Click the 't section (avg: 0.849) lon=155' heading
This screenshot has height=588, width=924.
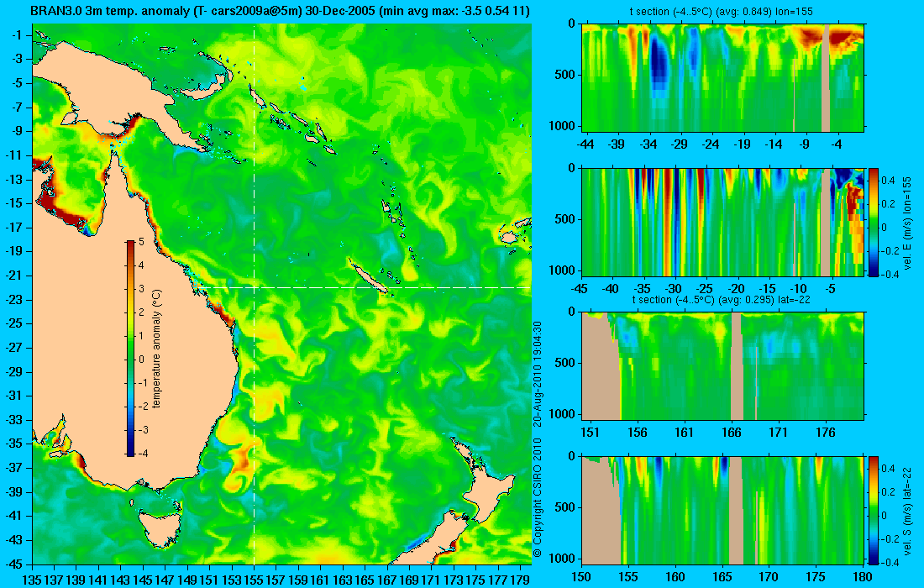722,11
